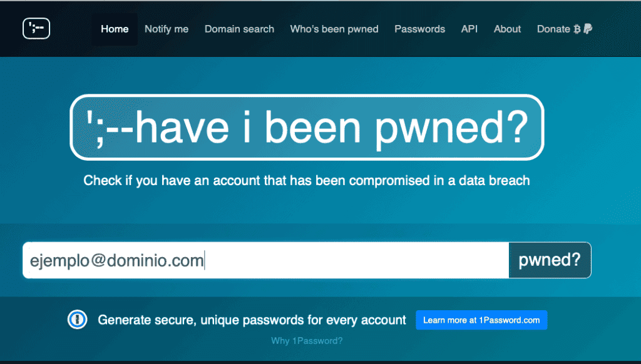Click the Donate text link
Screen dimensions: 641x364
click(553, 29)
